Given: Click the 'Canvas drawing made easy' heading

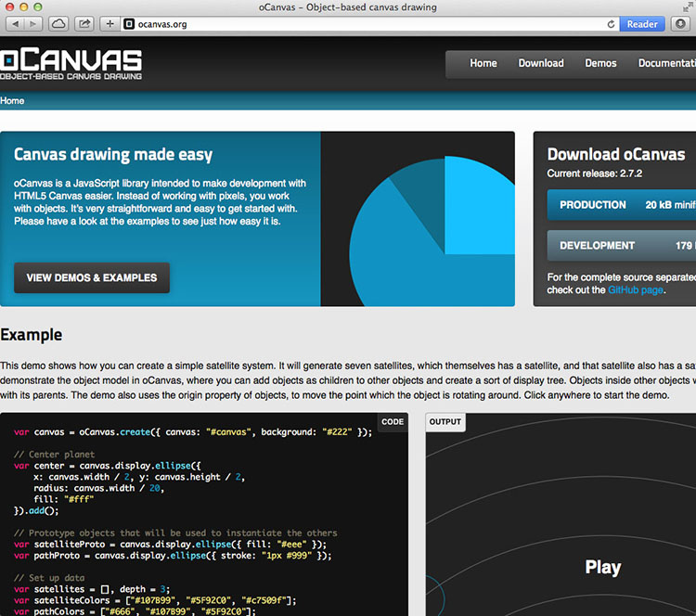Looking at the screenshot, I should [x=113, y=154].
